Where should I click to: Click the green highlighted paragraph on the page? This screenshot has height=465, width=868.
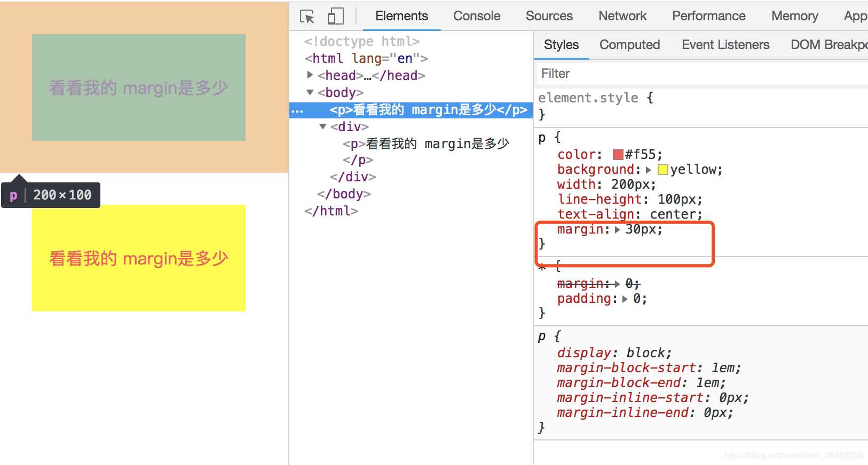139,87
